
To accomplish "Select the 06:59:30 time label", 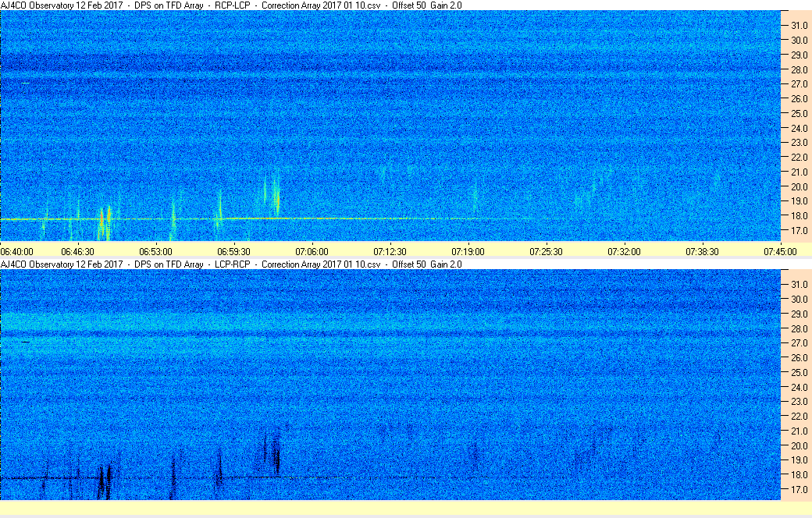I will (x=233, y=252).
